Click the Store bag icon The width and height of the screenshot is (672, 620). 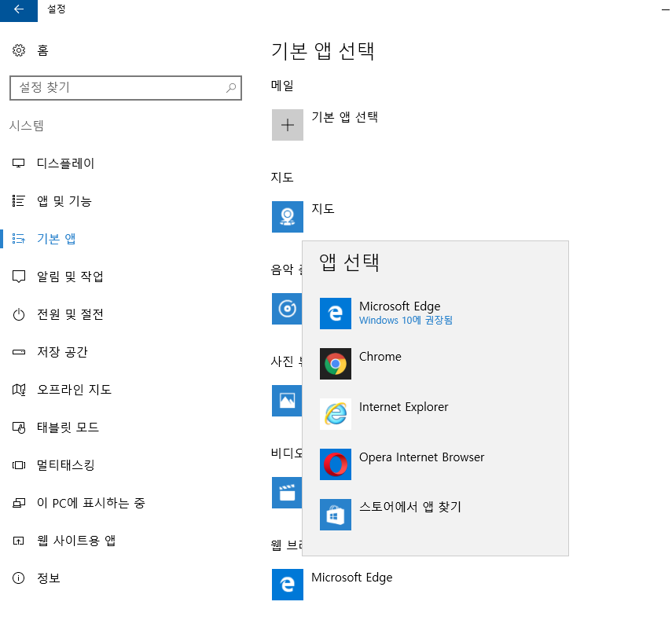click(336, 515)
